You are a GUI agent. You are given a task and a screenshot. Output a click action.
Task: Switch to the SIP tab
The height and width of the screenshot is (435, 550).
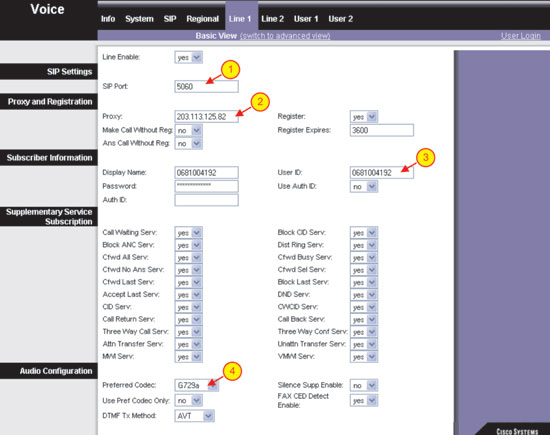click(170, 19)
